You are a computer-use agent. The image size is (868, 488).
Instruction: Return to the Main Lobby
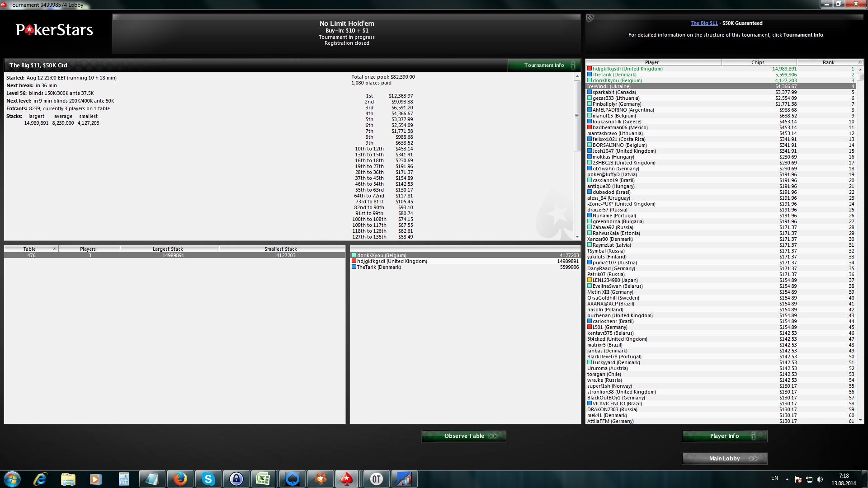pos(725,459)
